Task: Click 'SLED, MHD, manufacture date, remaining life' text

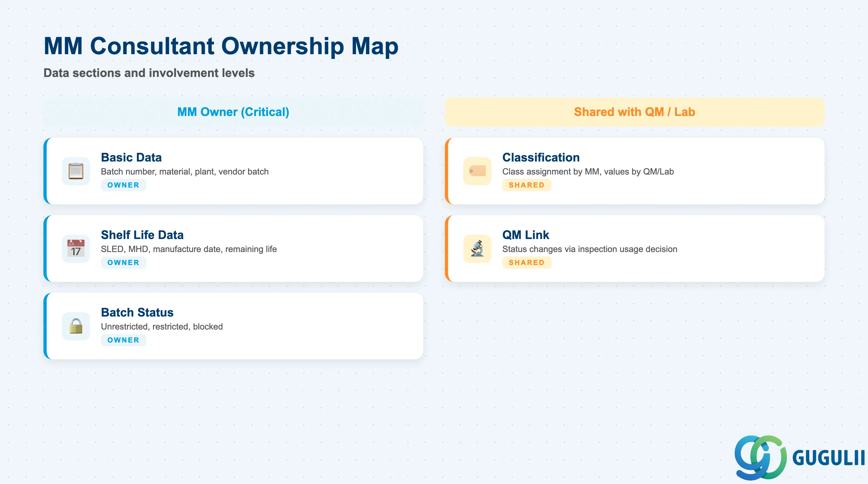Action: [x=189, y=249]
